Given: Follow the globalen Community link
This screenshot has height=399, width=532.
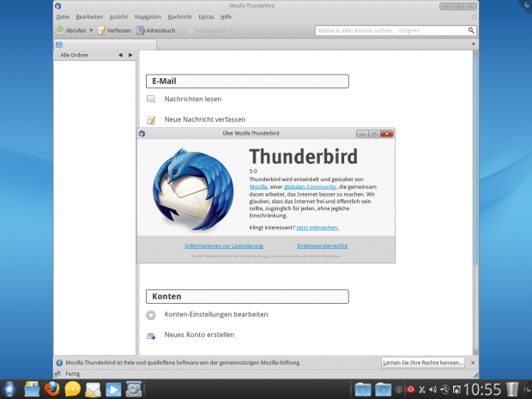Looking at the screenshot, I should click(310, 187).
